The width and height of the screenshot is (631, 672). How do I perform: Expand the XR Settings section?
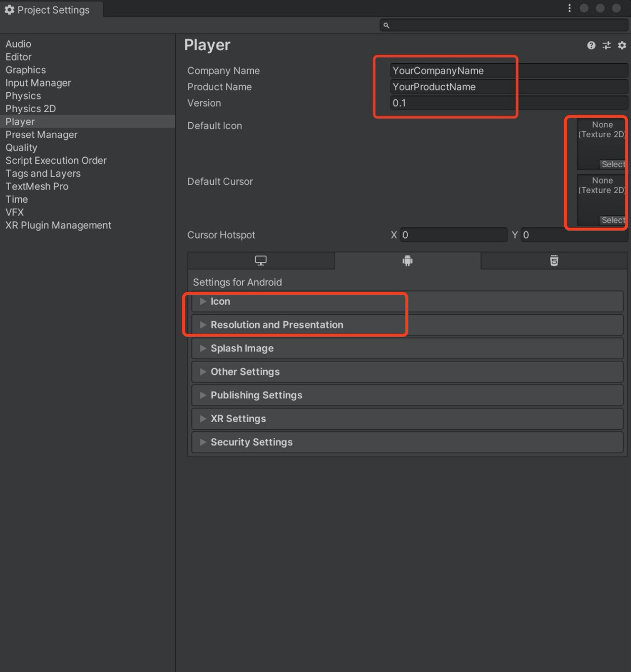pyautogui.click(x=407, y=419)
